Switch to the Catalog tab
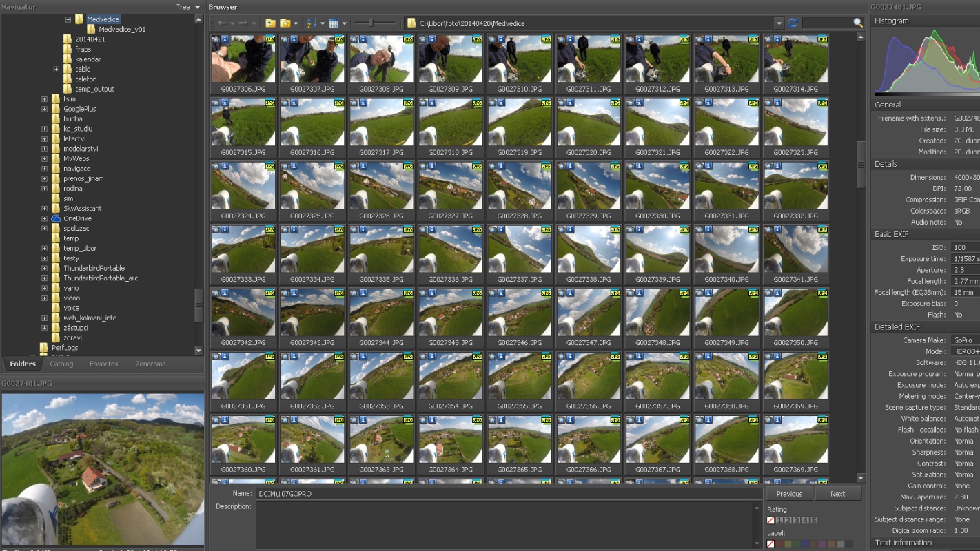 click(61, 364)
